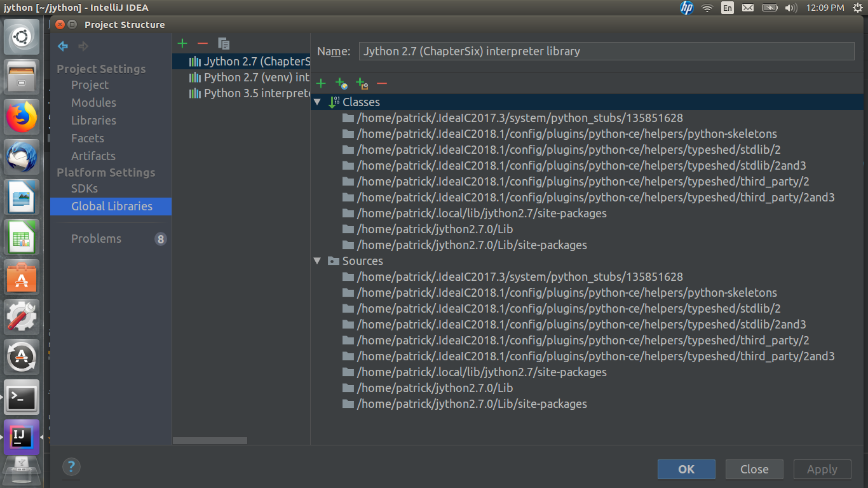Exclude entries using the red minus icon
The width and height of the screenshot is (868, 488).
(x=382, y=83)
